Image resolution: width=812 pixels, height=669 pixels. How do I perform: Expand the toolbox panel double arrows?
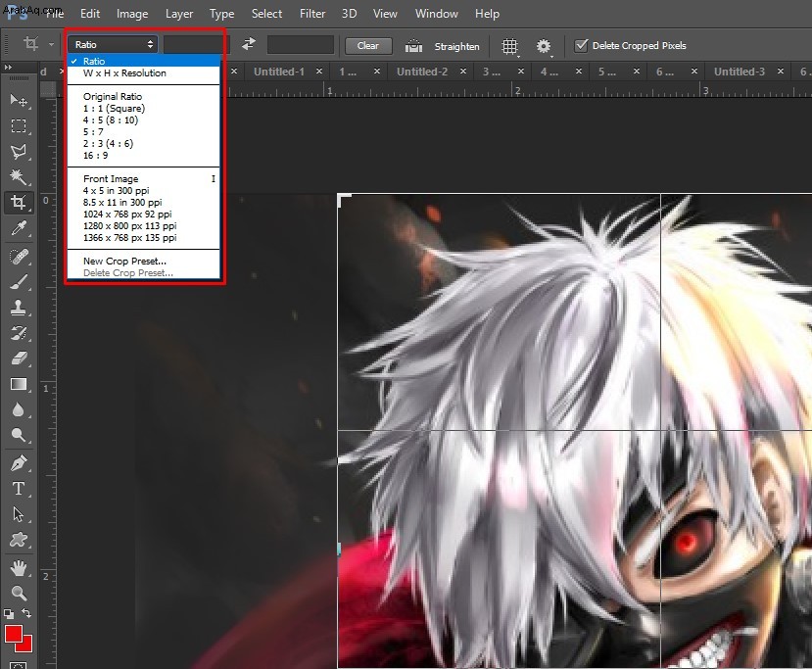pyautogui.click(x=8, y=68)
